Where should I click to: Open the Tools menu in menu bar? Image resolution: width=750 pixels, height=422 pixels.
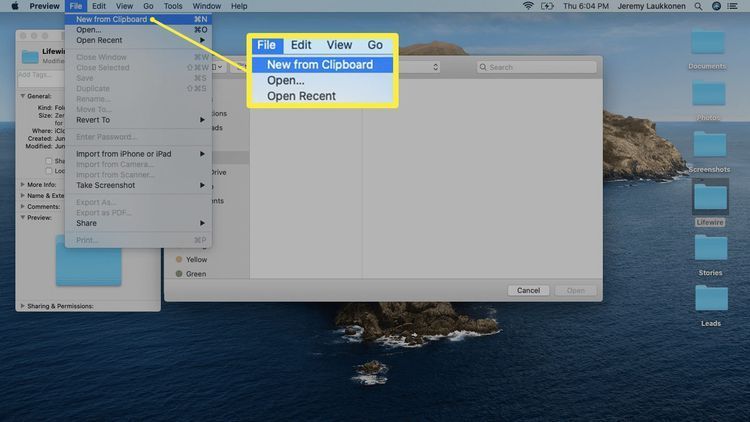pyautogui.click(x=174, y=6)
